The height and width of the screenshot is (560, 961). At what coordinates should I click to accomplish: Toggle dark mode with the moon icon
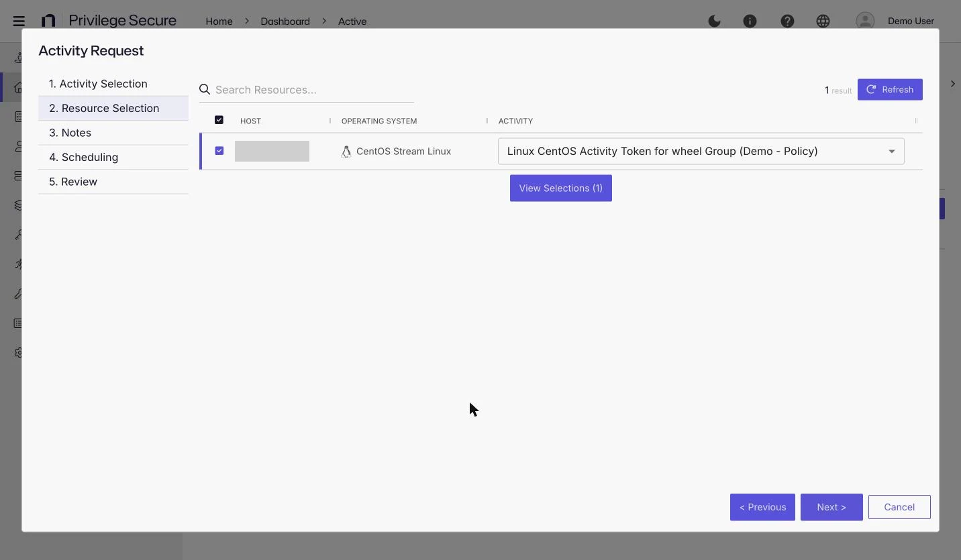coord(715,21)
